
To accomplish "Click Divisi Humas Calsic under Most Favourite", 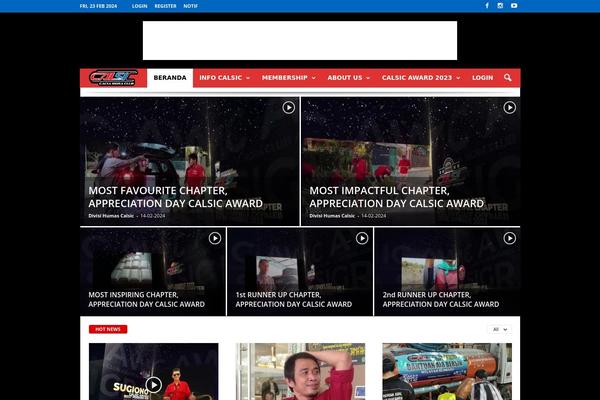I will tap(111, 216).
